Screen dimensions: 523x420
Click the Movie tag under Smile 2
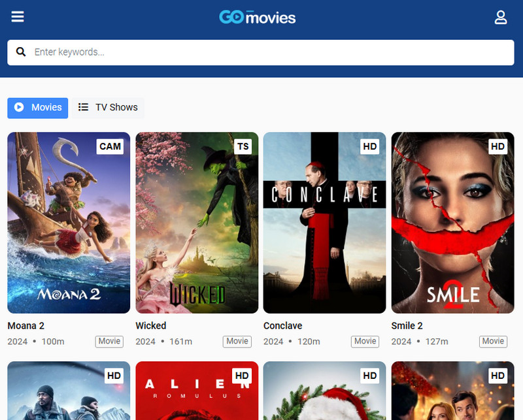pos(493,342)
